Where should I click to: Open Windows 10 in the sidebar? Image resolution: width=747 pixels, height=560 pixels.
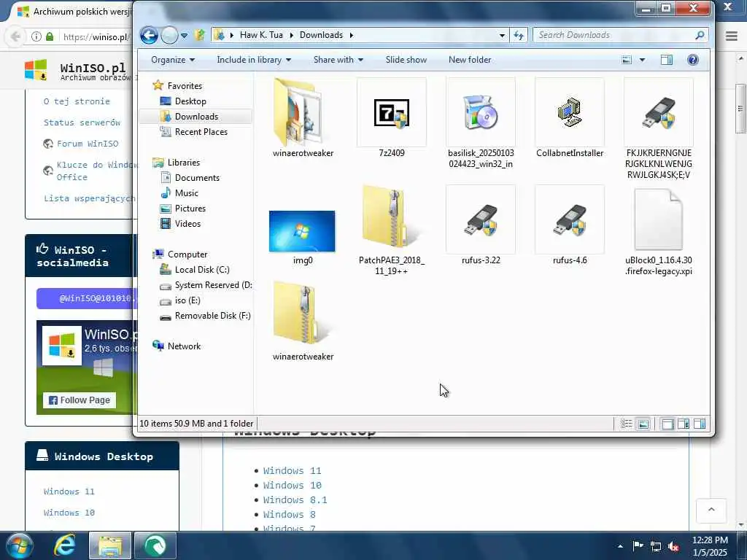69,513
